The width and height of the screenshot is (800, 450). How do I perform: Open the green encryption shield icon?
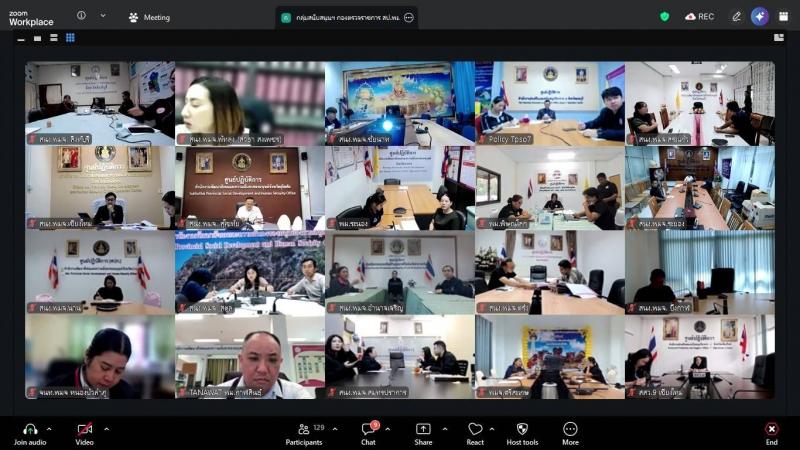[x=664, y=16]
